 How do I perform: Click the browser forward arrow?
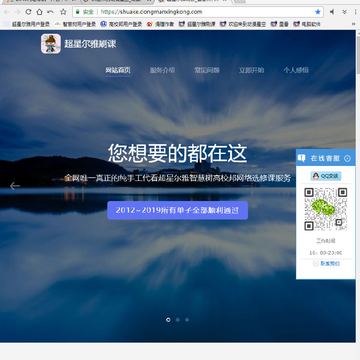[18, 12]
